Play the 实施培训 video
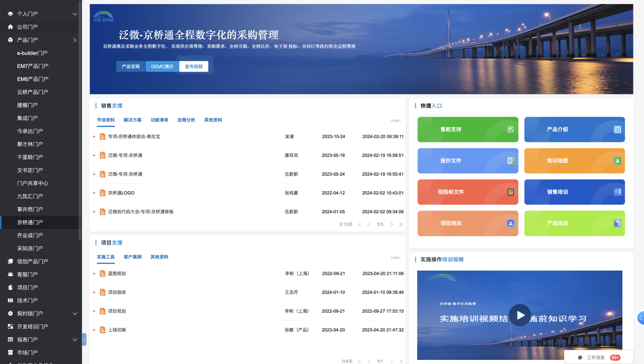644x364 pixels. click(x=520, y=315)
